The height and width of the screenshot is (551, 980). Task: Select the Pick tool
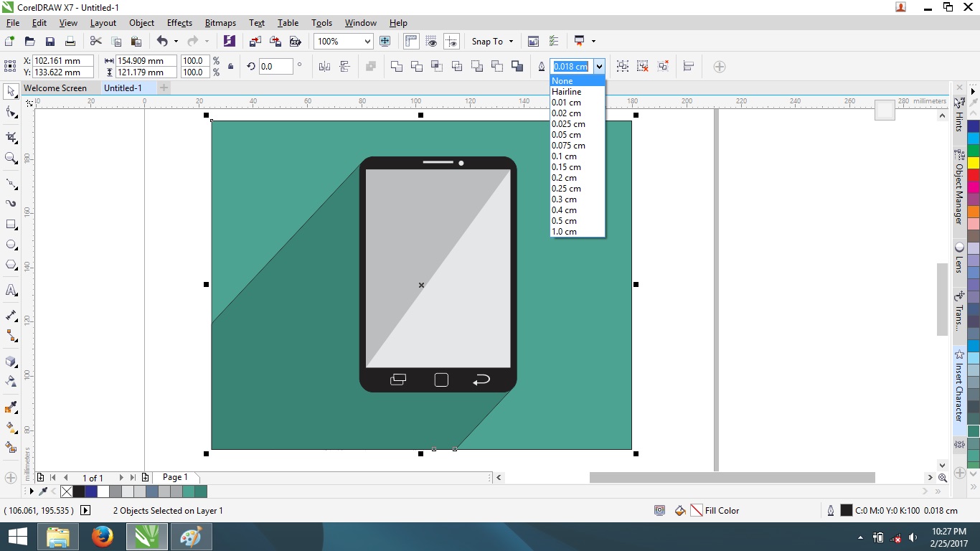click(10, 92)
